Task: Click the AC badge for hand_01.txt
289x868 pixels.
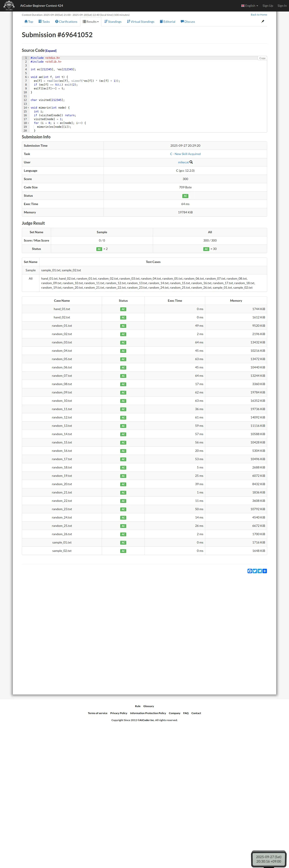Action: click(x=123, y=309)
